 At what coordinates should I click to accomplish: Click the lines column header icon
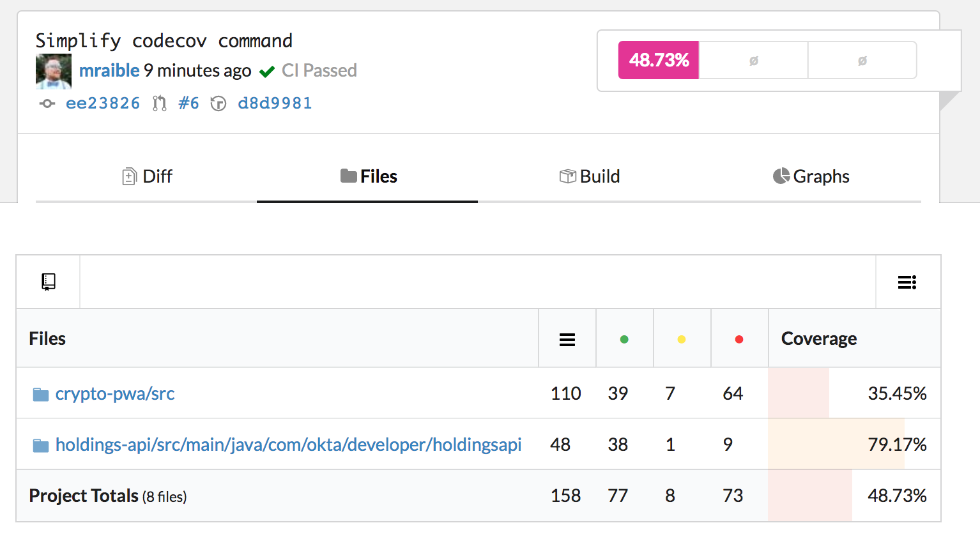tap(567, 339)
